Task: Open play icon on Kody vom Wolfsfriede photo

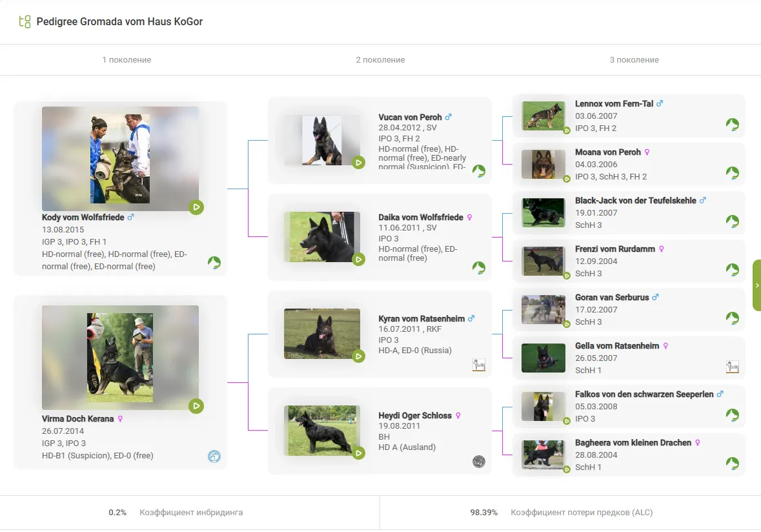Action: pos(196,207)
